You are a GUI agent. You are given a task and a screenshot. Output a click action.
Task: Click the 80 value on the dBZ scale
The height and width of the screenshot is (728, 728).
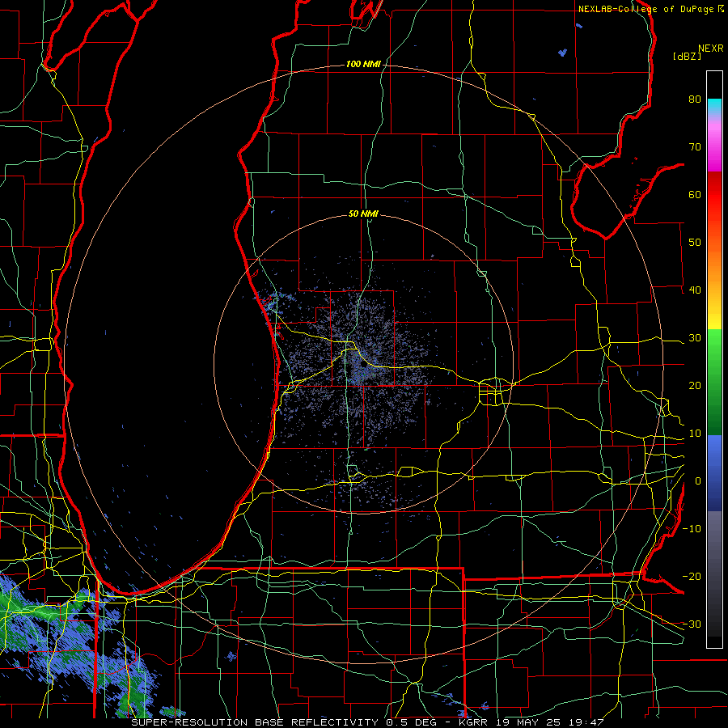point(695,99)
